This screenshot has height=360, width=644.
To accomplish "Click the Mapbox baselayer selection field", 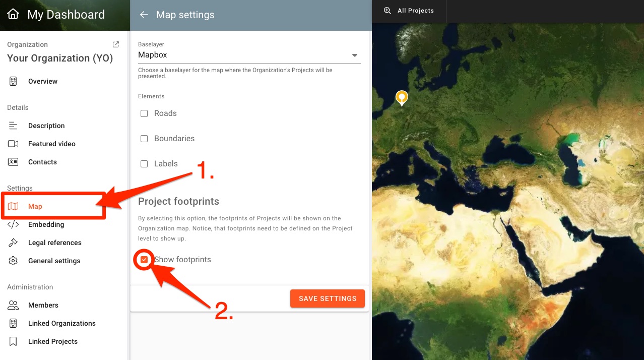I will [x=242, y=55].
